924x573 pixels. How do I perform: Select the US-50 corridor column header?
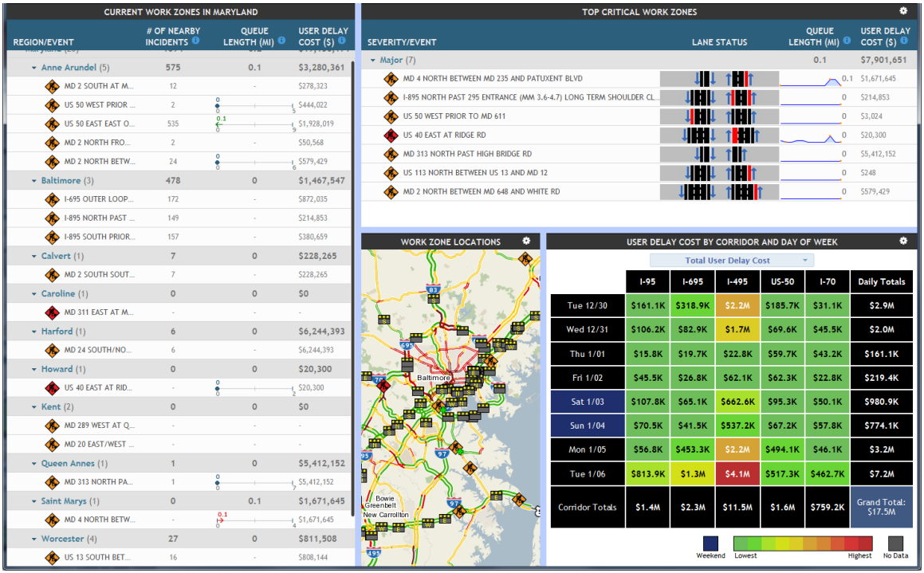(x=781, y=281)
